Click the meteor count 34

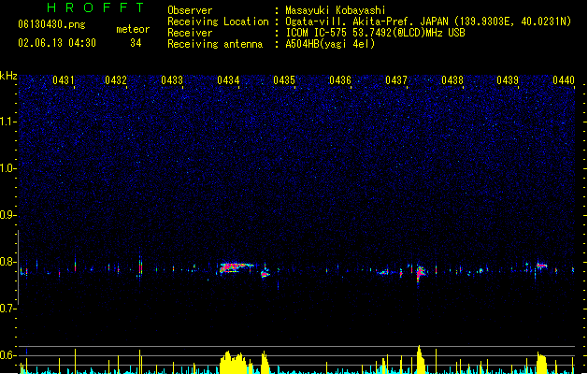click(x=136, y=43)
